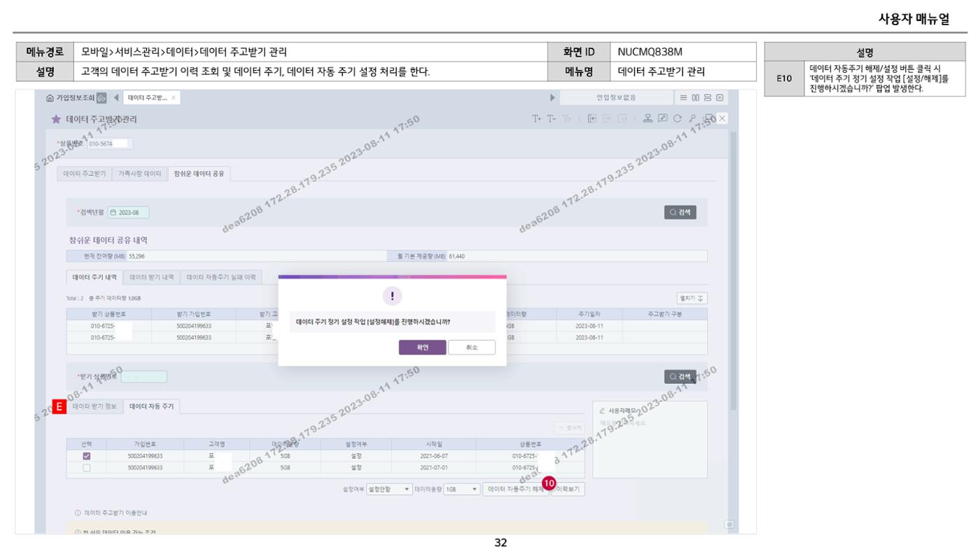
Task: Click the 월 기본 제공량 value 61,440
Action: [x=456, y=256]
